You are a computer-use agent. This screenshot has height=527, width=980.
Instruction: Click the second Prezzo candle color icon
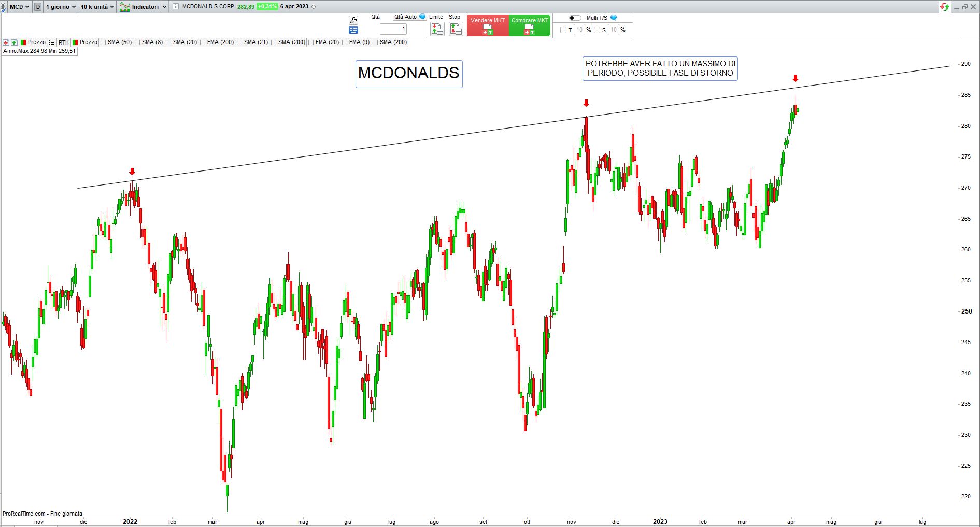75,42
